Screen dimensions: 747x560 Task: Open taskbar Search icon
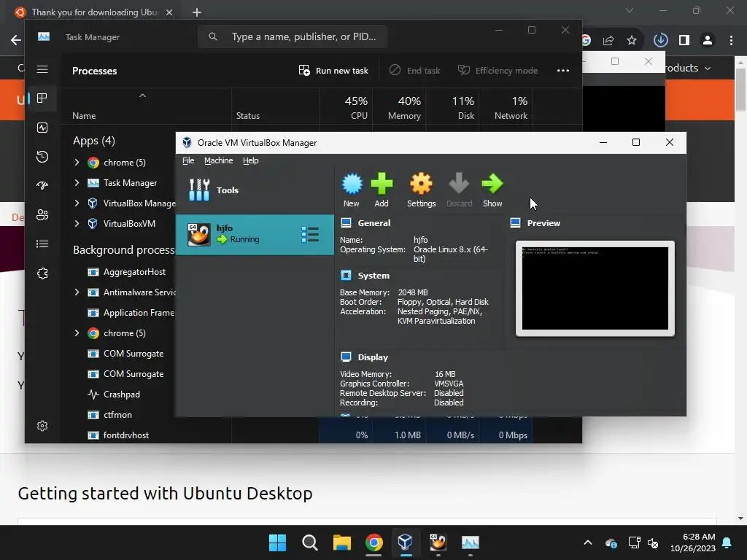[x=309, y=542]
